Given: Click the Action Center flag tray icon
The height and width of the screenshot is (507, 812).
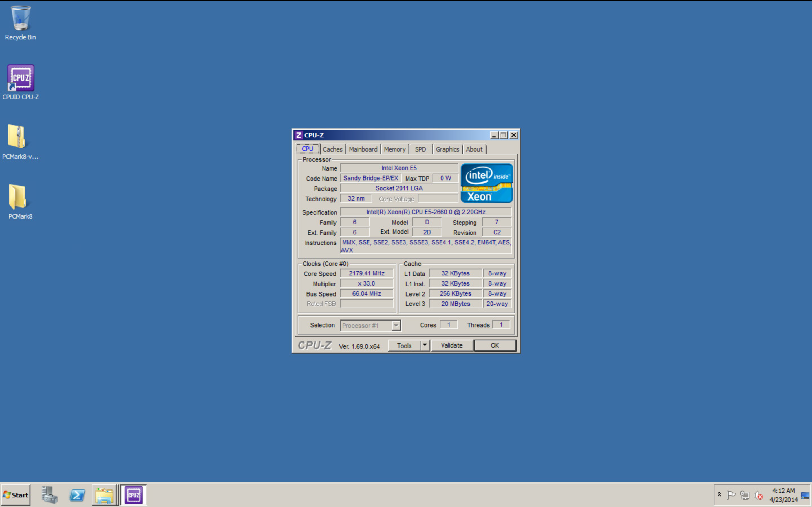Looking at the screenshot, I should (x=731, y=495).
